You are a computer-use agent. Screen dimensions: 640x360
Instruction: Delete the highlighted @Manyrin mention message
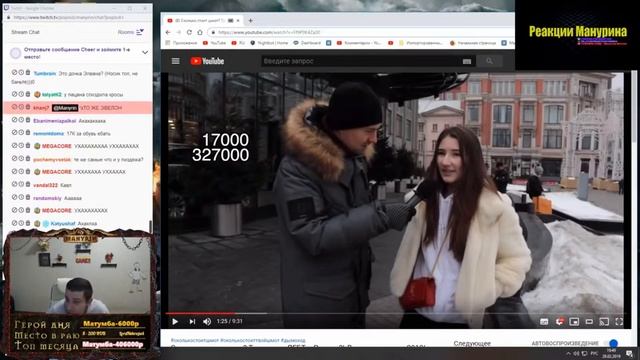(x=28, y=107)
